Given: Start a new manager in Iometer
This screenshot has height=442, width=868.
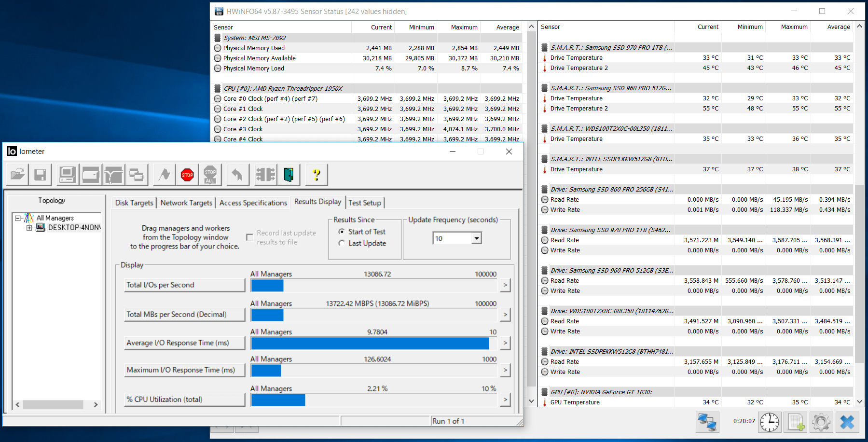Looking at the screenshot, I should point(68,175).
